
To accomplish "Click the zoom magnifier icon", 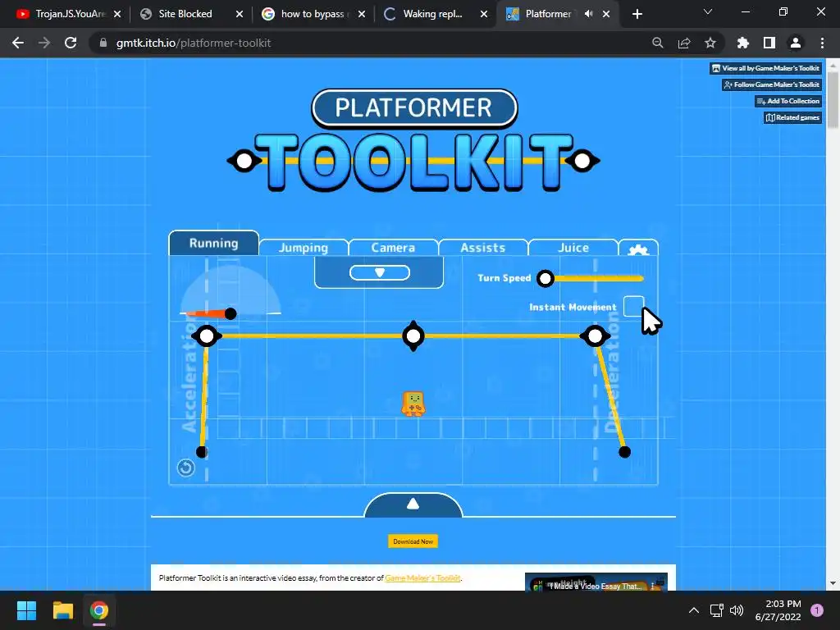I will (658, 43).
